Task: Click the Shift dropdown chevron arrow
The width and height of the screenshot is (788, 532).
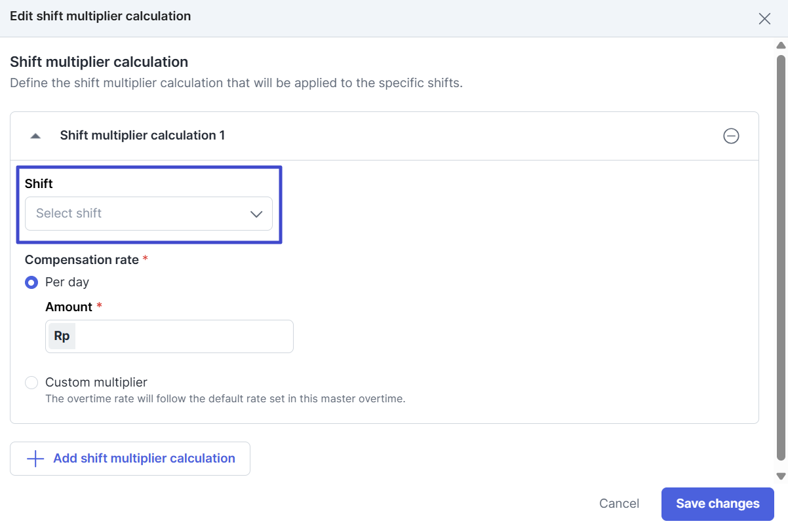Action: [256, 214]
